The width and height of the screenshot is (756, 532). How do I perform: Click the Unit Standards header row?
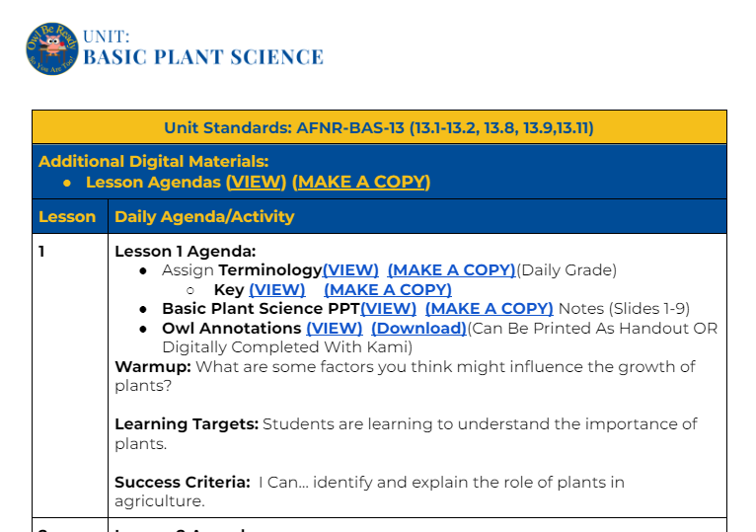[379, 128]
